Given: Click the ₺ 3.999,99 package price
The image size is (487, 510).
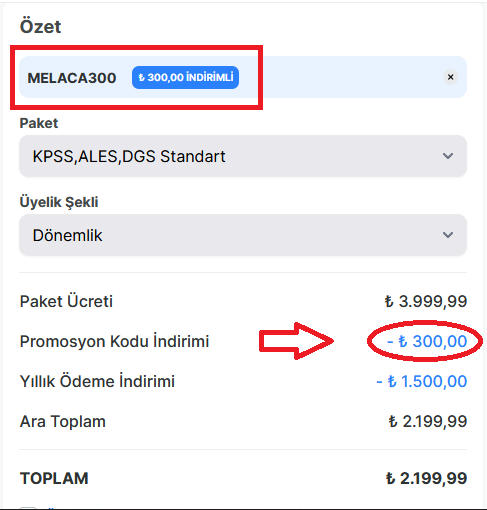Looking at the screenshot, I should tap(426, 301).
